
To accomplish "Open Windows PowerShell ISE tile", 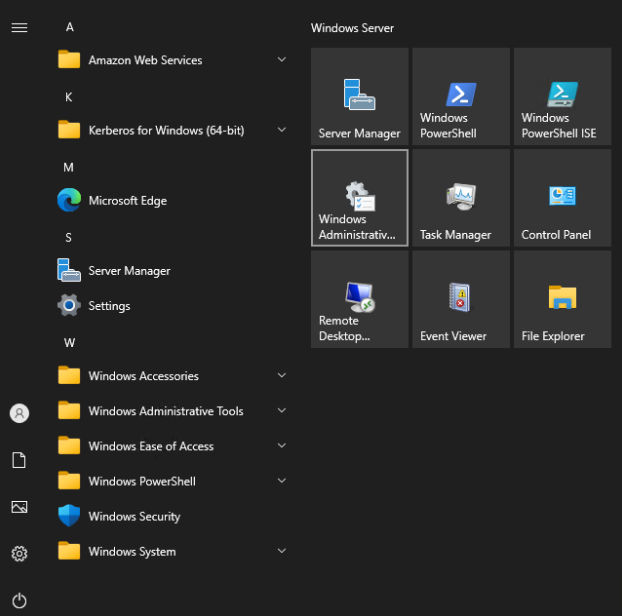I will point(562,97).
